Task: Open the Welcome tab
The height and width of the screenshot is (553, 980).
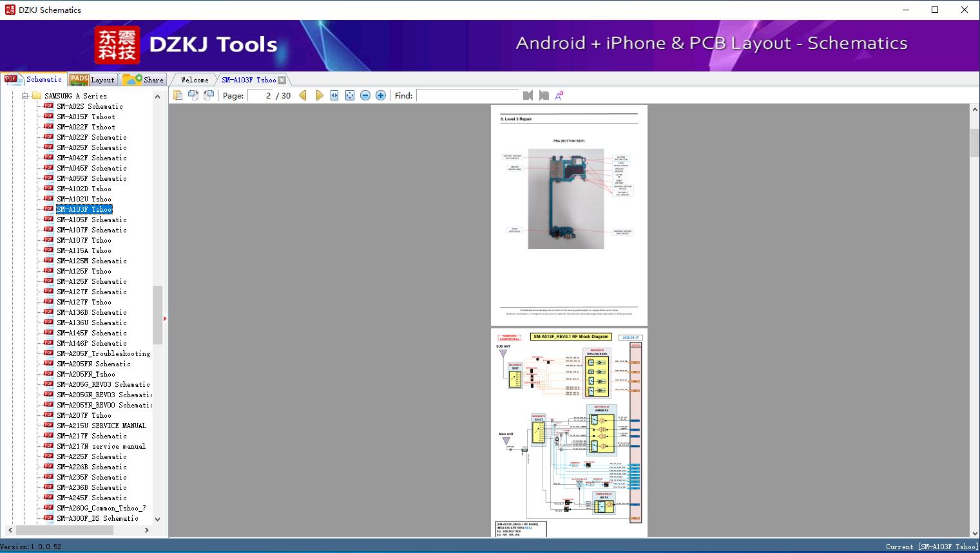Action: (x=195, y=80)
